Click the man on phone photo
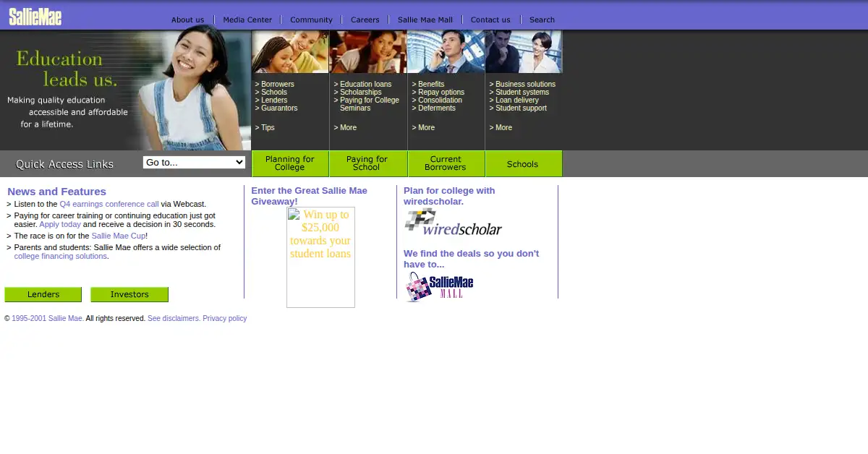Viewport: 868px width, 454px height. 446,52
